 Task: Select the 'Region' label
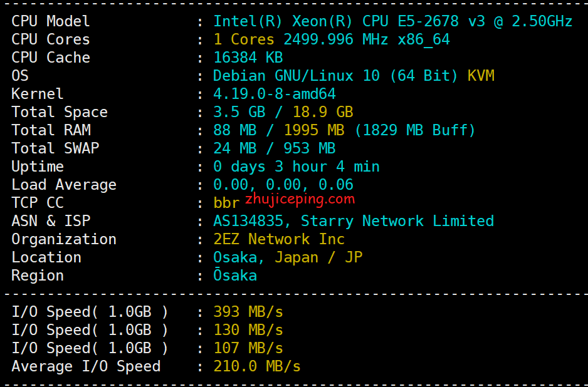[38, 276]
